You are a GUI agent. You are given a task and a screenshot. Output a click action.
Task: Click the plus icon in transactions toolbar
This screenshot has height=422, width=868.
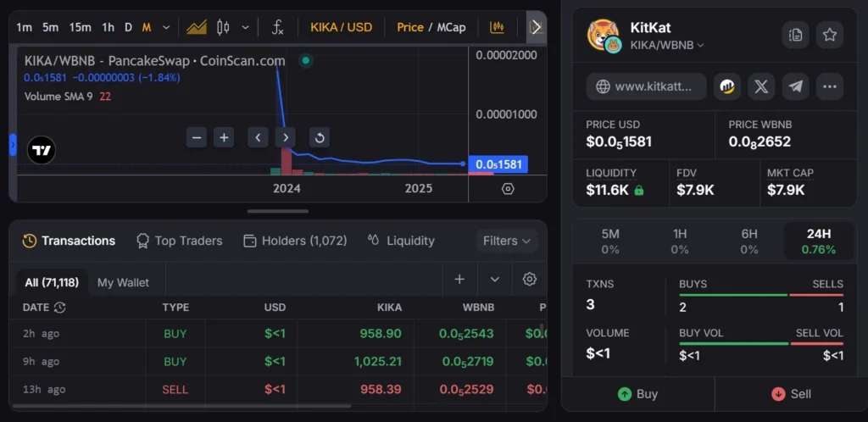click(x=459, y=280)
